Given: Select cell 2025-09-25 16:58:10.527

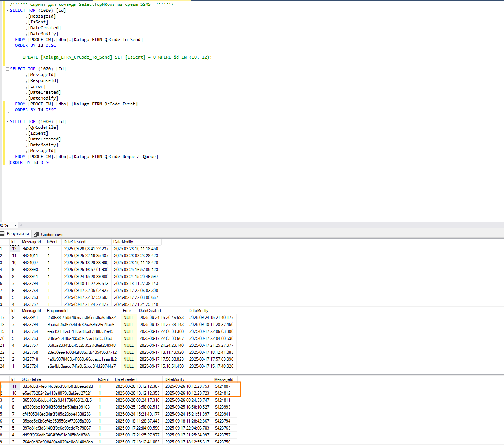Looking at the screenshot, I should point(187,407).
